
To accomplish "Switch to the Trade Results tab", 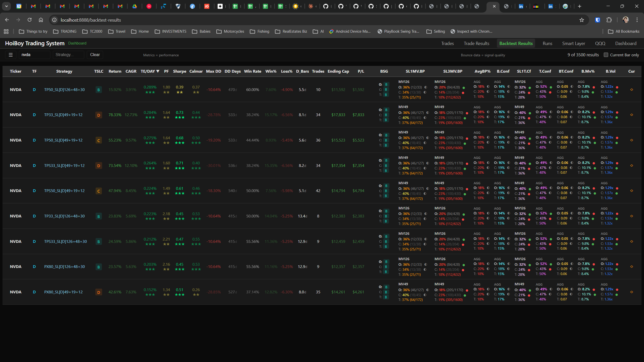I will 476,43.
